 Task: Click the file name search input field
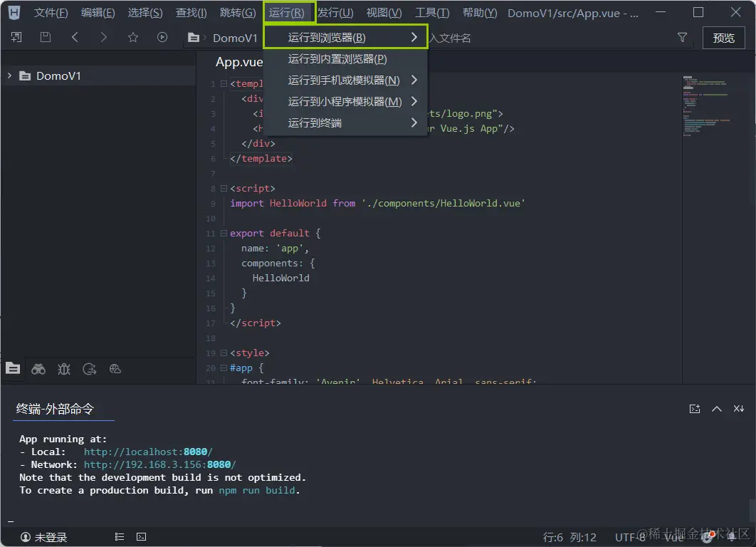[x=550, y=38]
